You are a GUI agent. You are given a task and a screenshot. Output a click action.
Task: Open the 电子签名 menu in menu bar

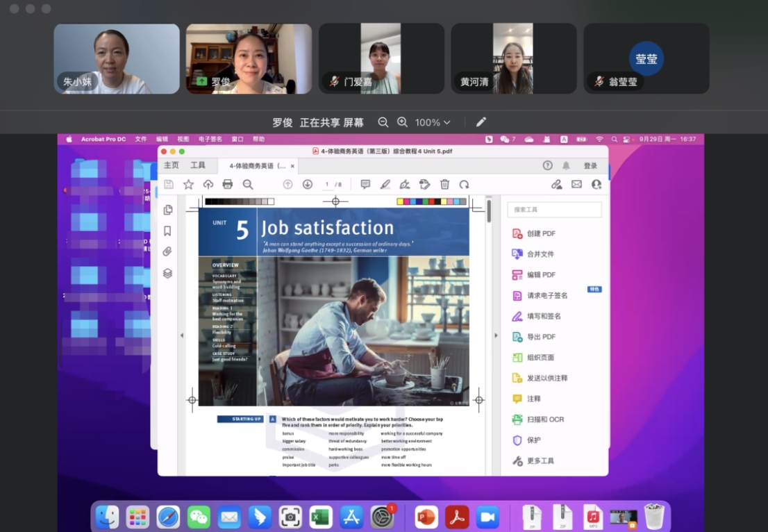click(210, 139)
